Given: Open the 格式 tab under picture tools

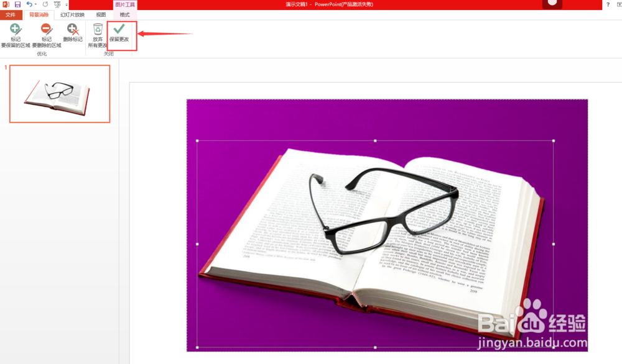Looking at the screenshot, I should [124, 15].
